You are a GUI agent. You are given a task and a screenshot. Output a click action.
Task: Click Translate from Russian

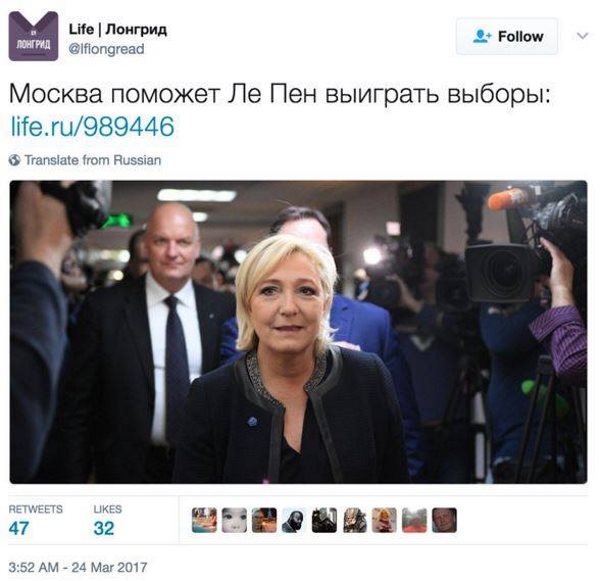click(93, 160)
